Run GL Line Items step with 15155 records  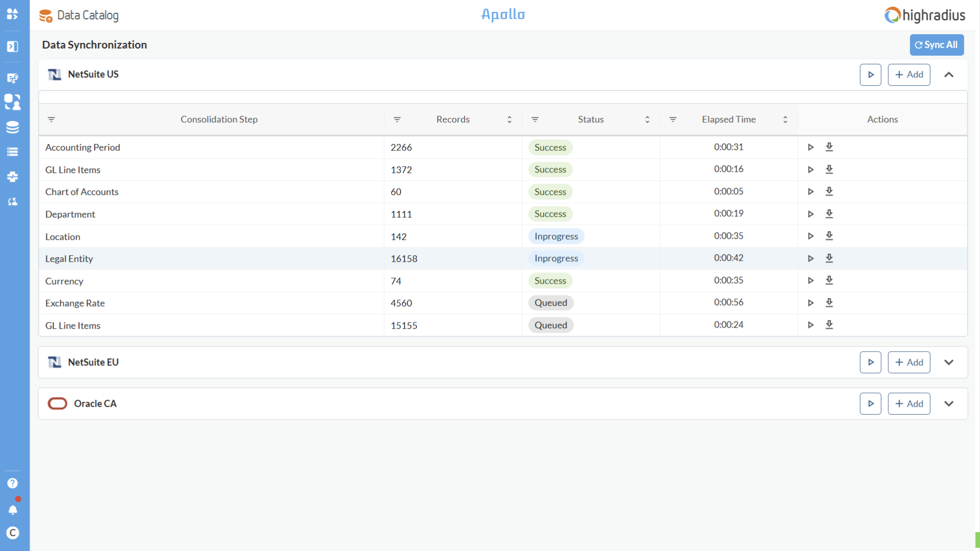point(811,325)
